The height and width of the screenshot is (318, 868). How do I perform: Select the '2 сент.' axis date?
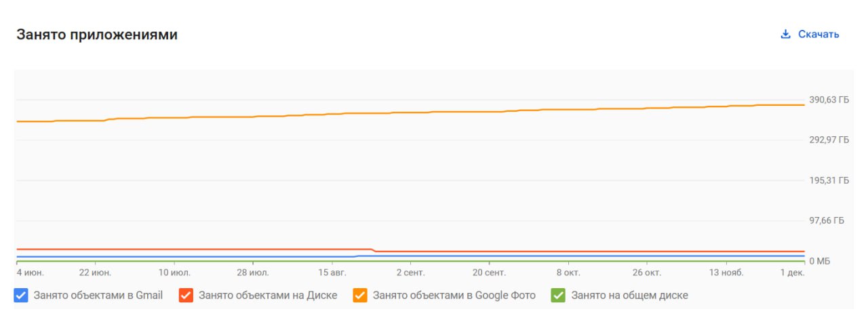coord(410,273)
